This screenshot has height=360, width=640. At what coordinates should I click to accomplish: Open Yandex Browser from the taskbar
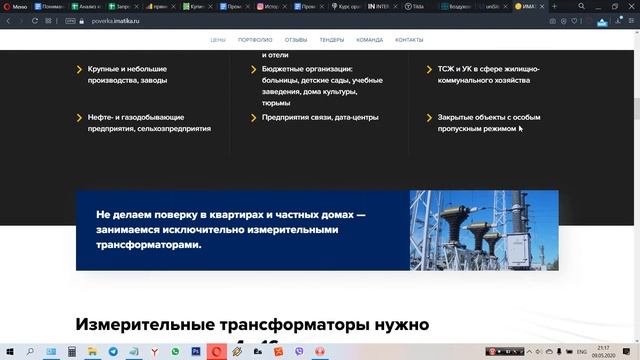(x=155, y=351)
